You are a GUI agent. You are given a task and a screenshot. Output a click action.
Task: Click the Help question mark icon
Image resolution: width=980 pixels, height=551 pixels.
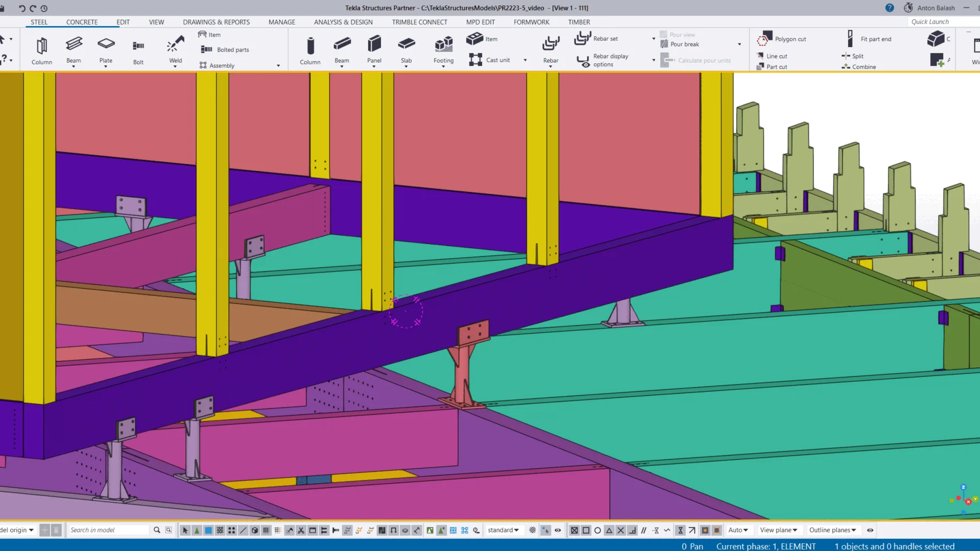point(889,8)
